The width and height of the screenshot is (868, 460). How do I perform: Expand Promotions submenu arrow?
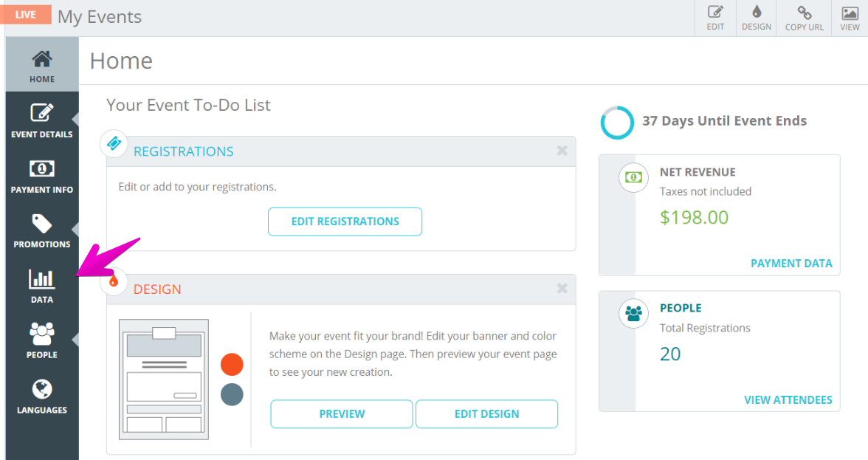pos(75,229)
